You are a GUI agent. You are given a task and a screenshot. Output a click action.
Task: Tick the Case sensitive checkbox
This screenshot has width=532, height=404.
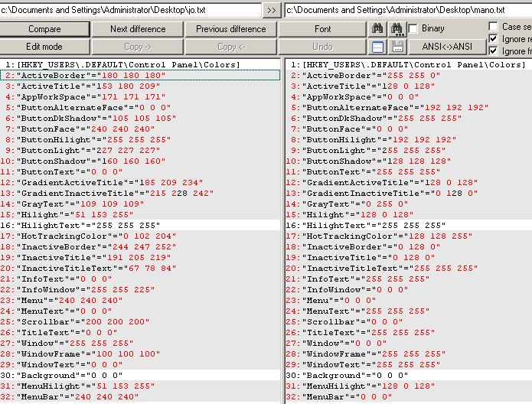click(493, 26)
